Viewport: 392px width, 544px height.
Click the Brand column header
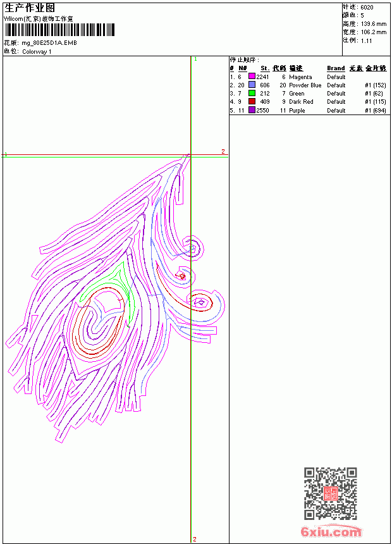336,68
